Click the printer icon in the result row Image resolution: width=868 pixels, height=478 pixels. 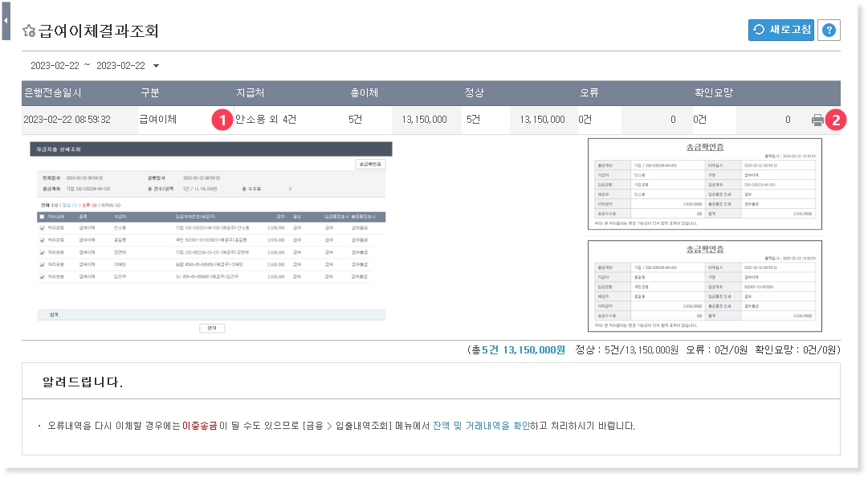(x=817, y=121)
